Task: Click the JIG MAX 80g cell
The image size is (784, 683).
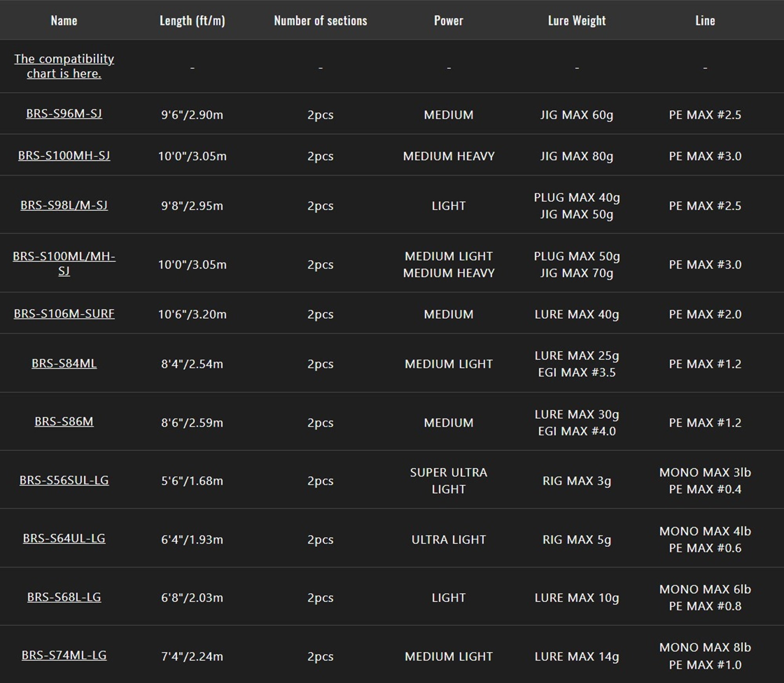Action: [577, 156]
